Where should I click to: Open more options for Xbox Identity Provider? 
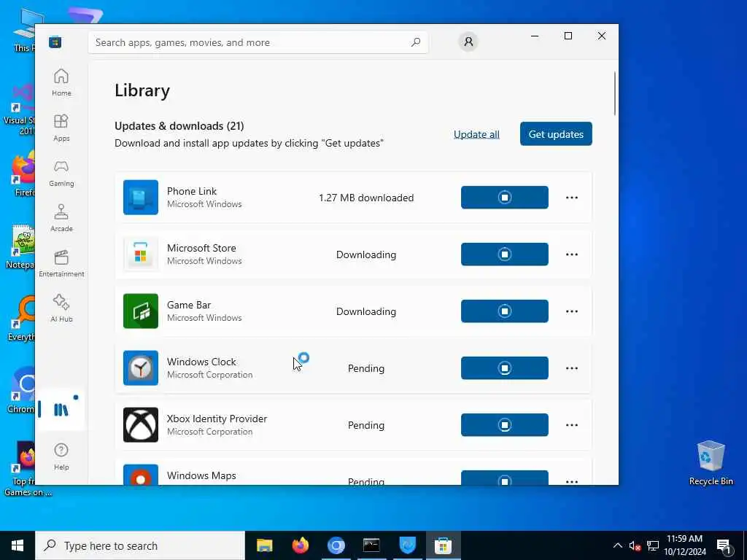coord(572,425)
